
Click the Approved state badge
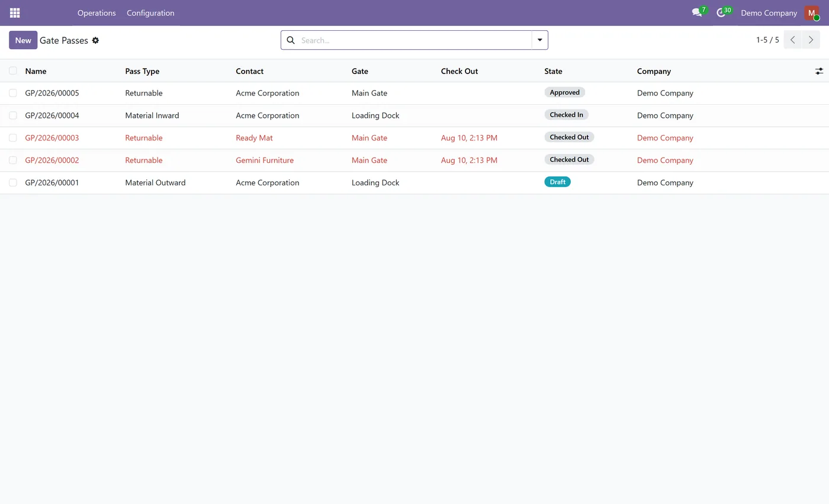tap(564, 92)
